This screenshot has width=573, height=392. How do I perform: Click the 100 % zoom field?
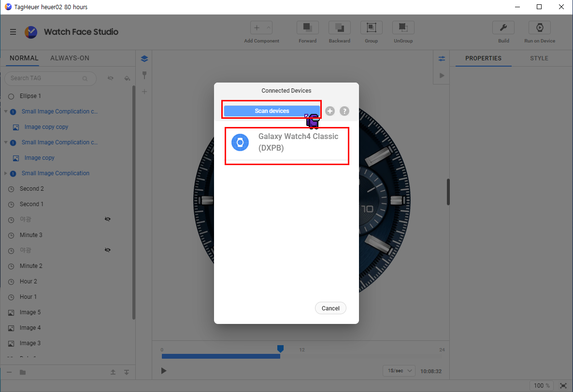542,386
